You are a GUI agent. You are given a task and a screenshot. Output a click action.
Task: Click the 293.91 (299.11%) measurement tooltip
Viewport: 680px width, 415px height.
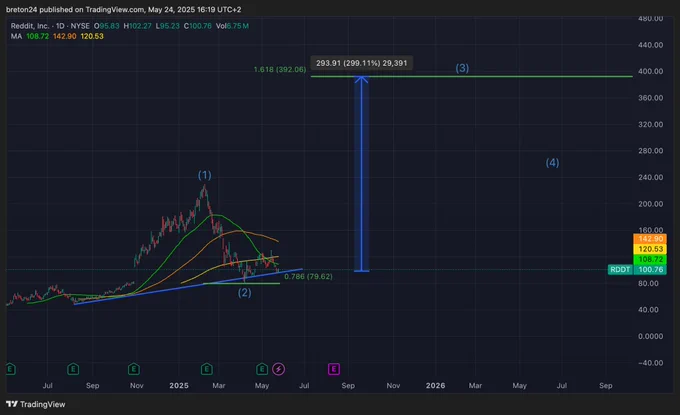pyautogui.click(x=361, y=63)
